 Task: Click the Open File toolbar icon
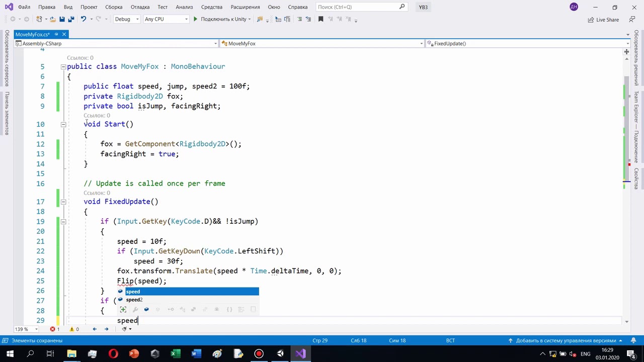[52, 19]
